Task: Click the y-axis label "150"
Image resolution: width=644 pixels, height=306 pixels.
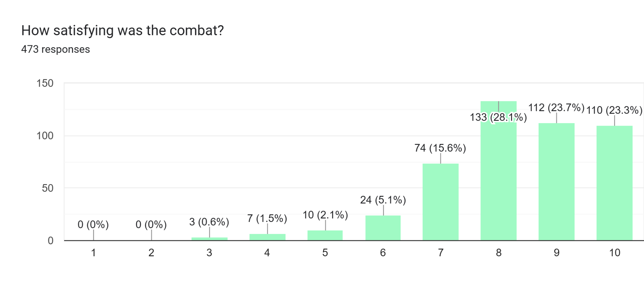Action: click(x=45, y=83)
